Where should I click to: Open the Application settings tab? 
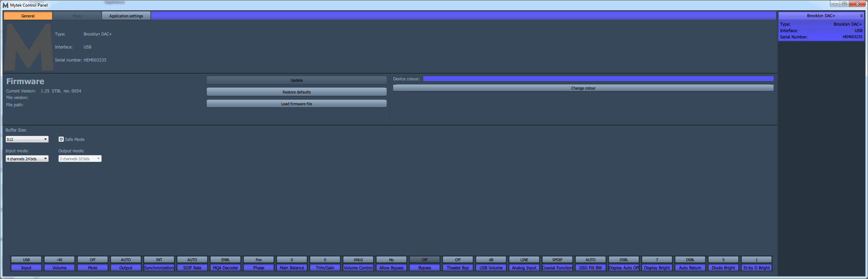click(126, 16)
